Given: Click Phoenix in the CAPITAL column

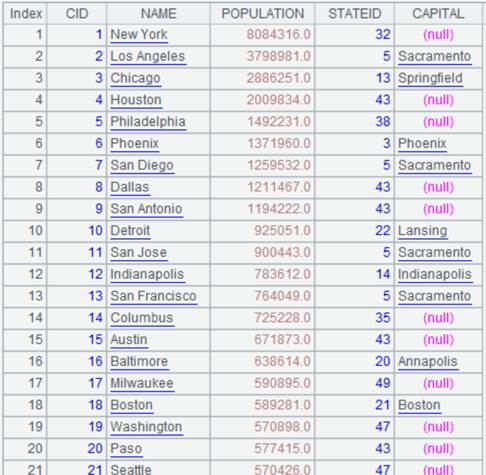Looking at the screenshot, I should (422, 144).
